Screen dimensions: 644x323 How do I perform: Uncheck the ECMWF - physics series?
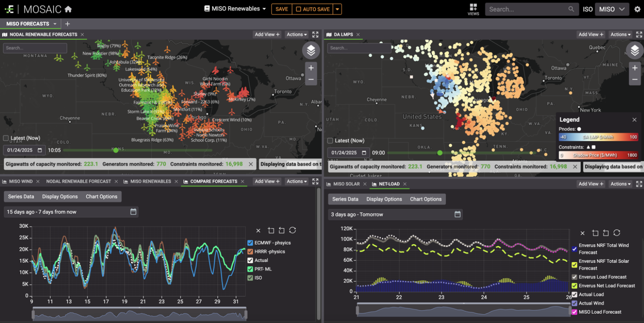point(250,243)
